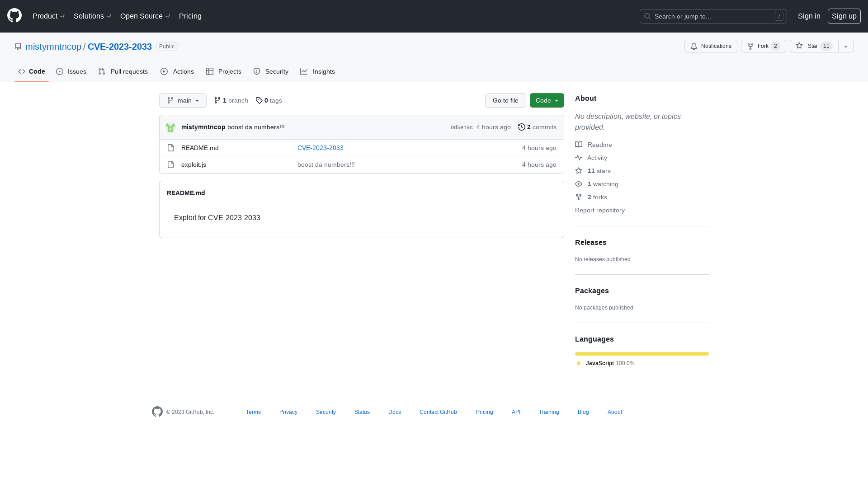Click the fork icon beside 2 forks
Viewport: 868px width, 488px height.
pos(579,197)
